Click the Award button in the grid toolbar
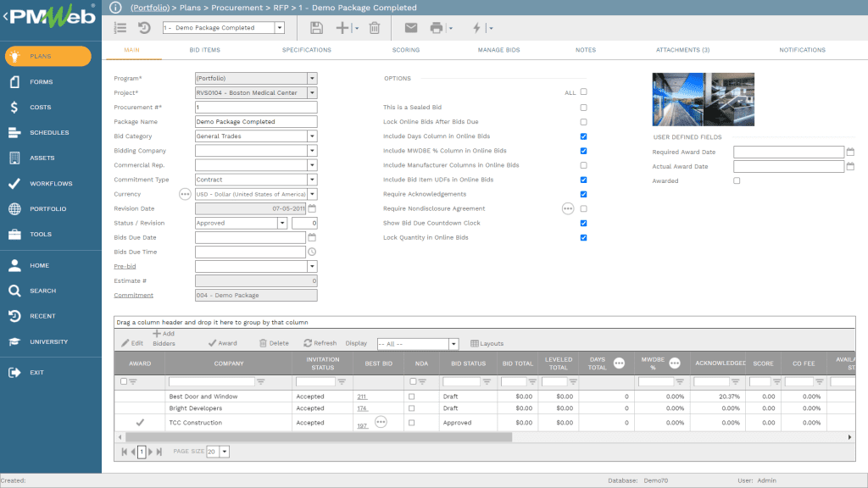Image resolution: width=868 pixels, height=488 pixels. [x=223, y=343]
